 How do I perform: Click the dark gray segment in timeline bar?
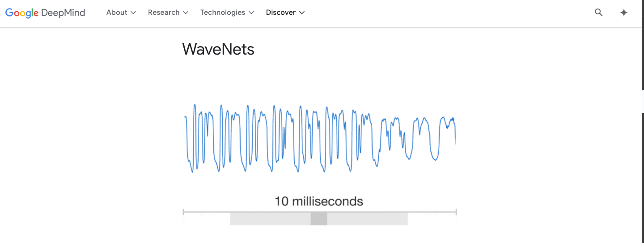tap(319, 218)
